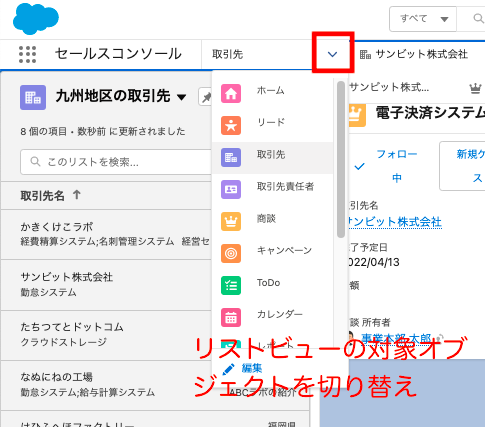This screenshot has height=427, width=485.
Task: Open the navigation object dropdown chevron
Action: pyautogui.click(x=332, y=54)
